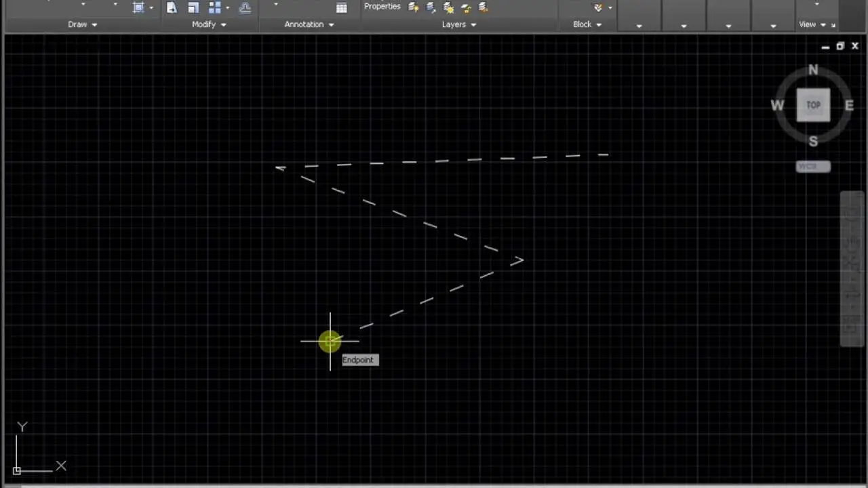Click the TOP face of the ViewCube
Viewport: 868px width, 488px height.
coord(813,105)
